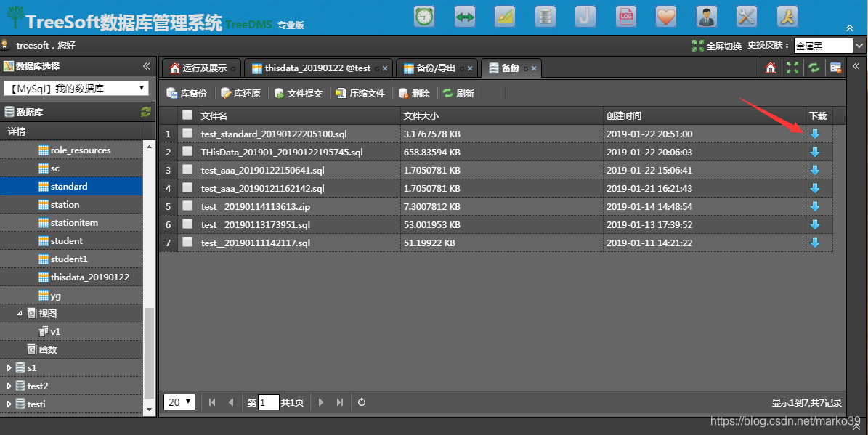Click the red home icon in tab bar
The height and width of the screenshot is (435, 868).
[x=771, y=68]
